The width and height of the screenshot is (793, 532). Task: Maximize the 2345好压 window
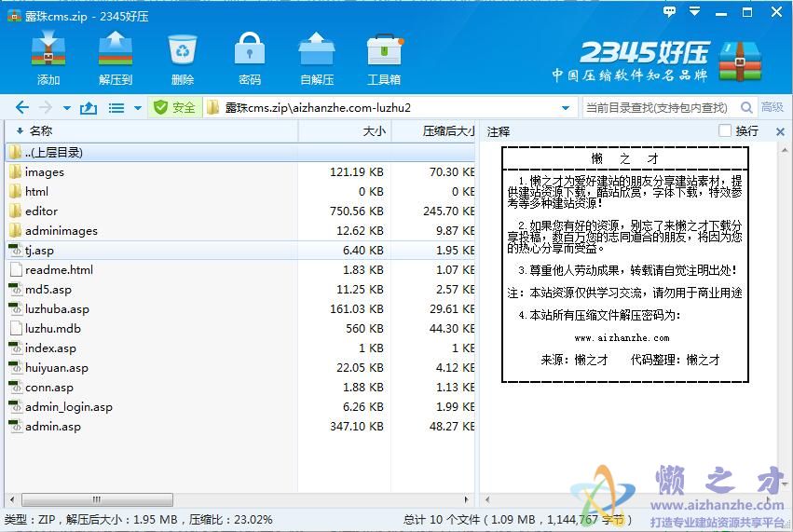(x=747, y=12)
